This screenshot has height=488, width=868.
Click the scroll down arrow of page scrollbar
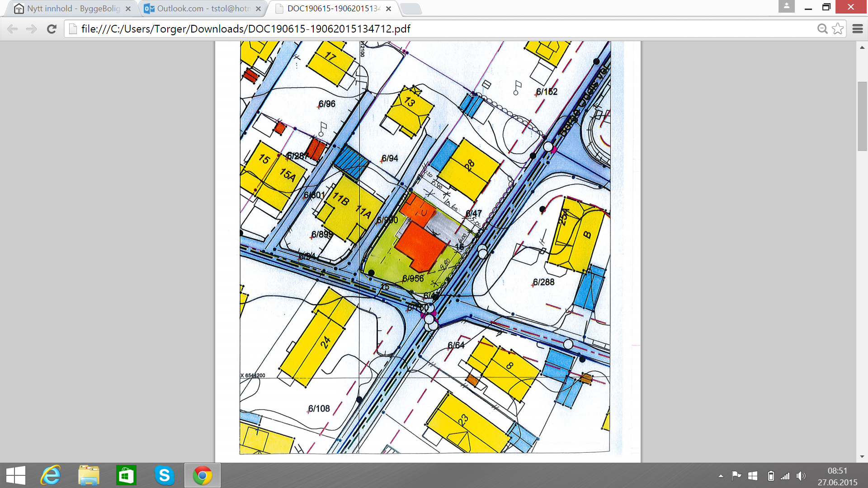862,456
